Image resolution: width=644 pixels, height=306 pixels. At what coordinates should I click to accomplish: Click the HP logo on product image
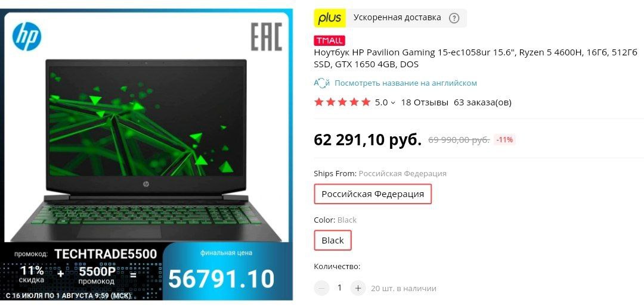27,36
